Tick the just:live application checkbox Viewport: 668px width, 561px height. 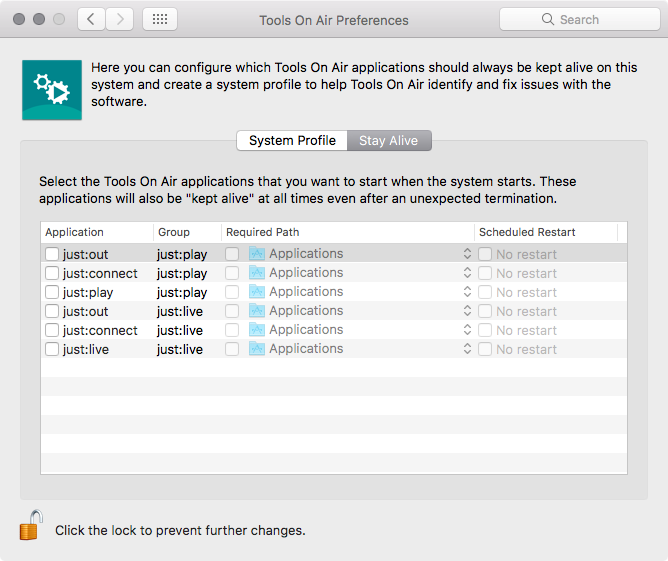point(52,349)
